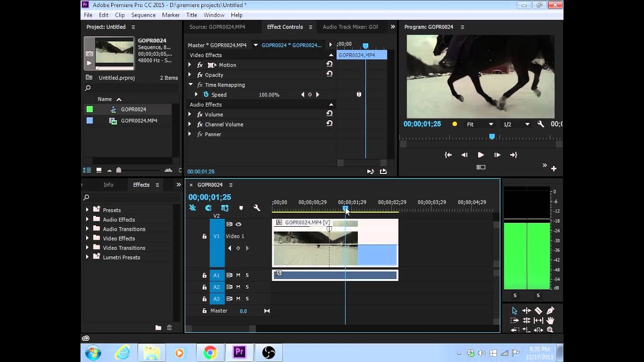Open the Fit zoom level dropdown
The width and height of the screenshot is (644, 362).
[x=479, y=124]
